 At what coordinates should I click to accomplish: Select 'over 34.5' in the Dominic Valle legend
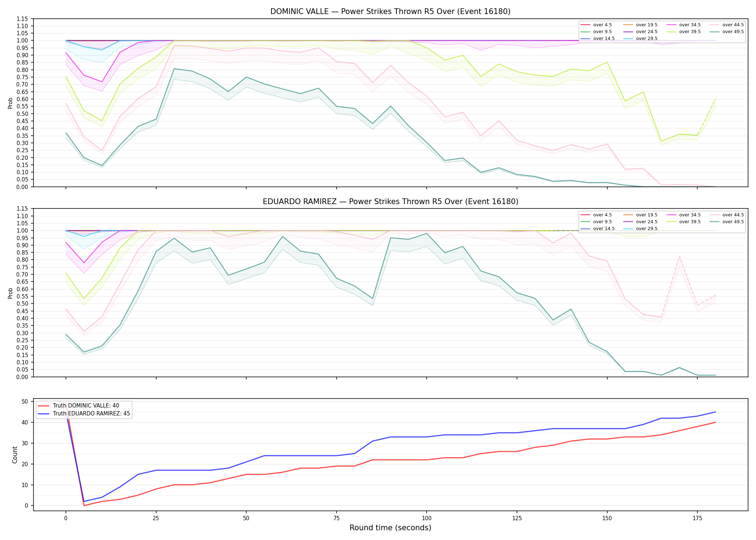point(690,25)
